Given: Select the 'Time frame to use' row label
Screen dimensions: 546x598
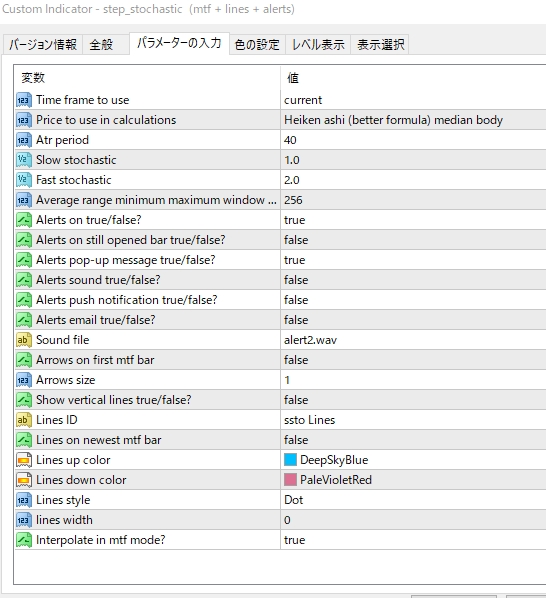Looking at the screenshot, I should [83, 100].
